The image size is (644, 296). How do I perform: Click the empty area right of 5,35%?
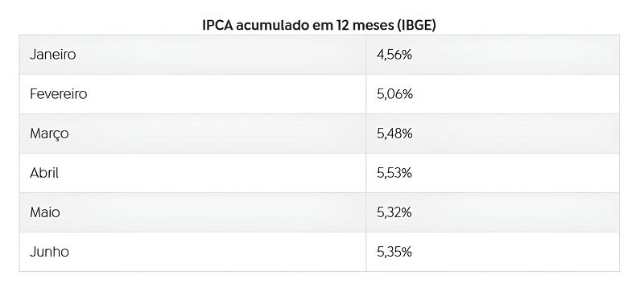click(515, 252)
